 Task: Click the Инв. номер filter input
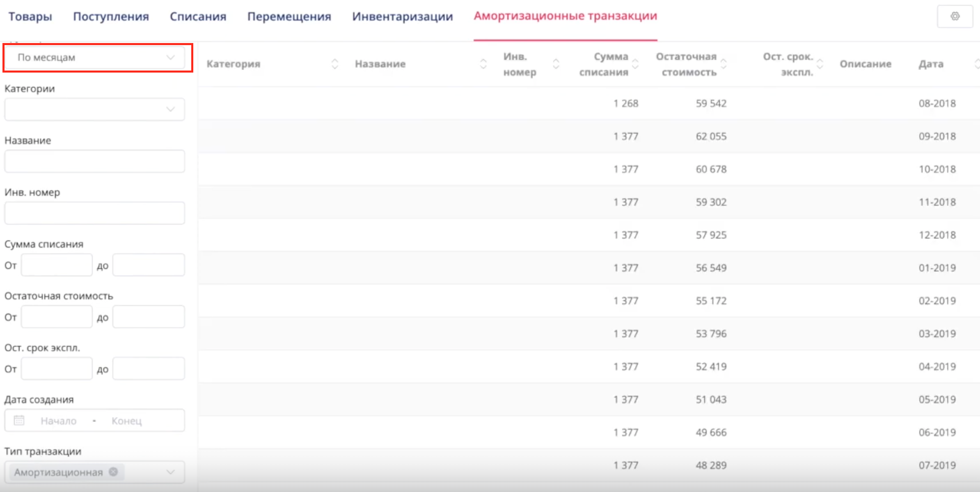click(x=94, y=213)
